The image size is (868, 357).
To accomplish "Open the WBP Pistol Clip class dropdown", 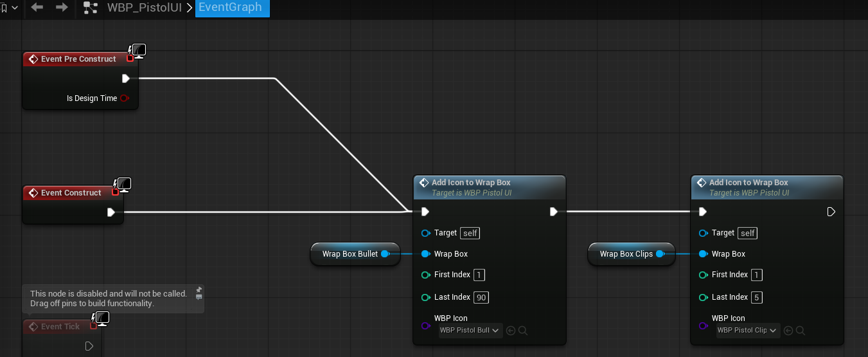I will click(748, 331).
